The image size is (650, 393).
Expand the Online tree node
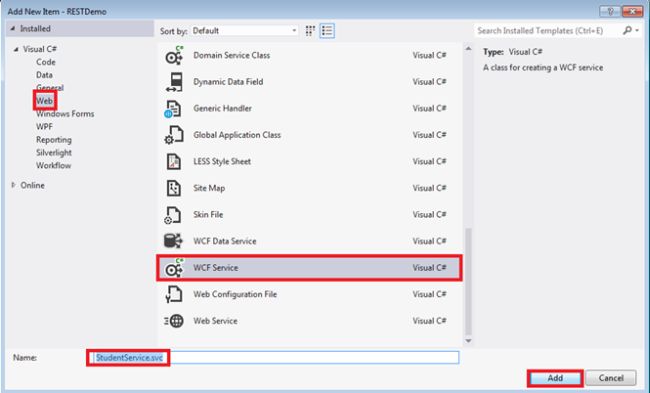[x=13, y=185]
